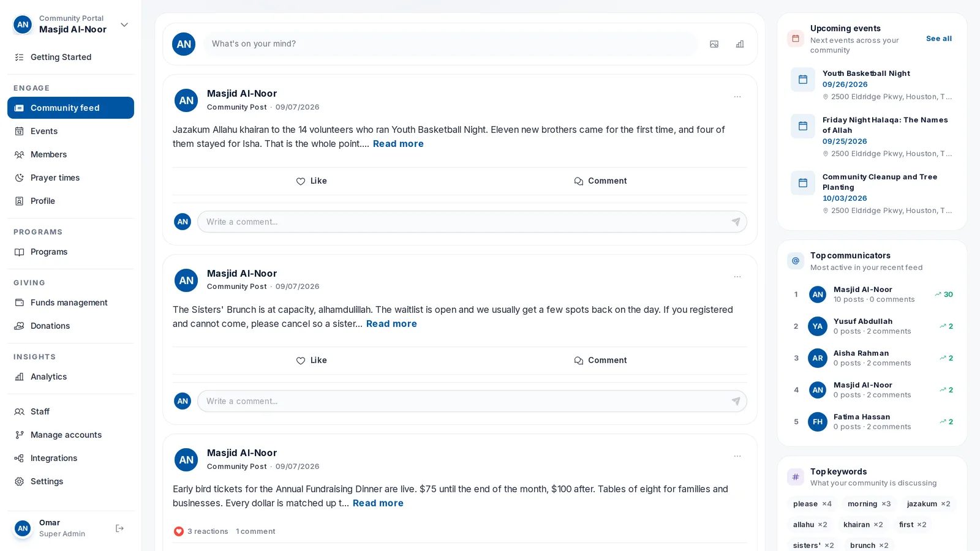980x551 pixels.
Task: Open Getting Started in the sidebar
Action: [70, 57]
